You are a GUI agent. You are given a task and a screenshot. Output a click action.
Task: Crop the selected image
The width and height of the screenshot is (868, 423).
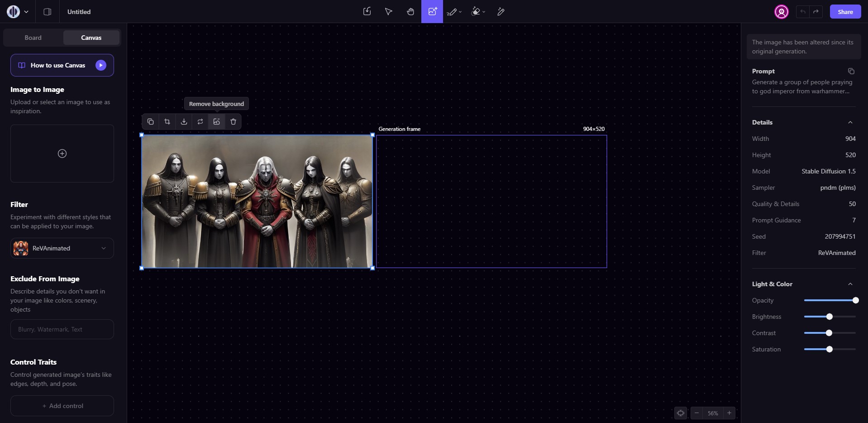point(167,122)
